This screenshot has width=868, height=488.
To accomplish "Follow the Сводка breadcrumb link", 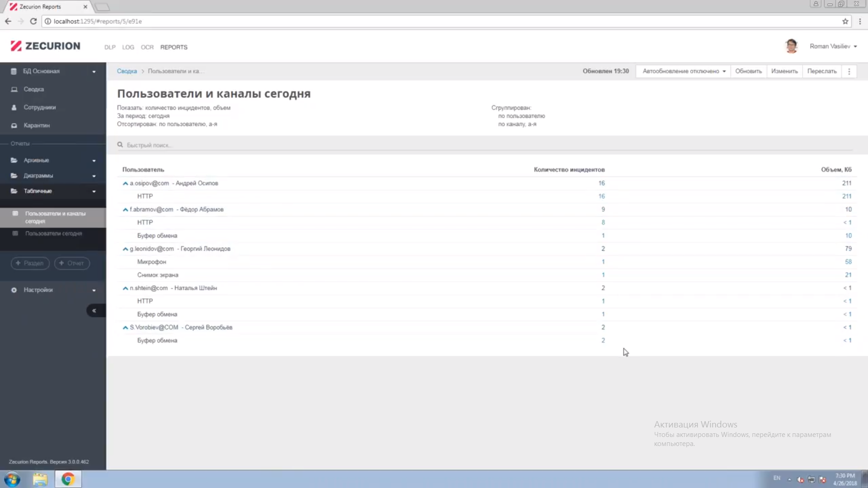I will 127,71.
